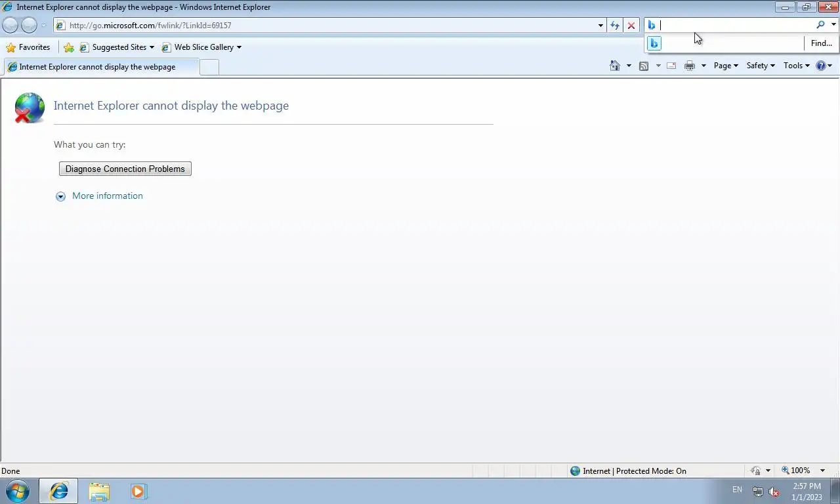Run search with the magnifying glass icon
Image resolution: width=840 pixels, height=504 pixels.
tap(820, 25)
